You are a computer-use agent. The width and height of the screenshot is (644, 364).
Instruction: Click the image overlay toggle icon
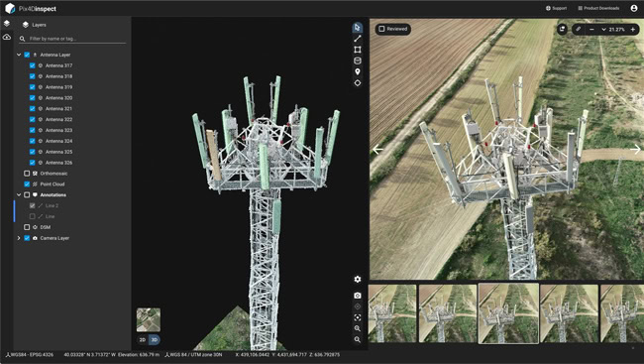click(x=562, y=29)
